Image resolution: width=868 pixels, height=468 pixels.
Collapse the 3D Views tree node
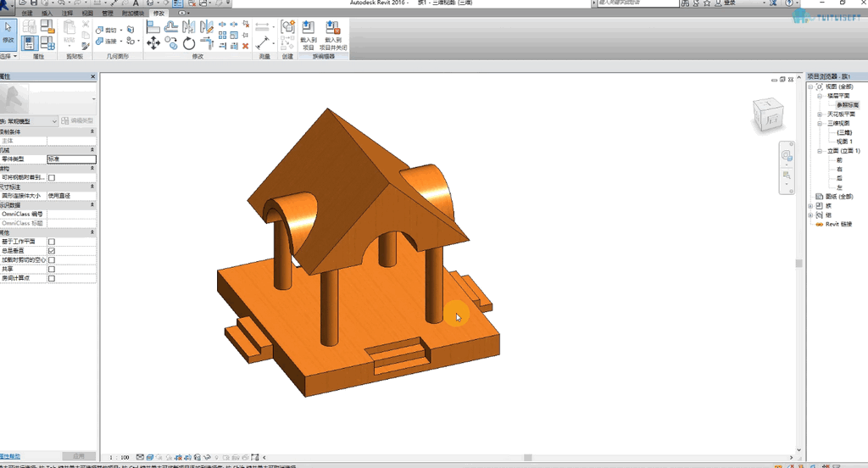tap(820, 124)
